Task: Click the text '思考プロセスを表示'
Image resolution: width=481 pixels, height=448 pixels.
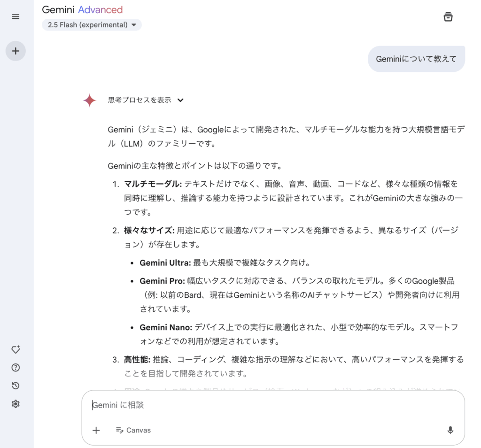Action: [140, 100]
